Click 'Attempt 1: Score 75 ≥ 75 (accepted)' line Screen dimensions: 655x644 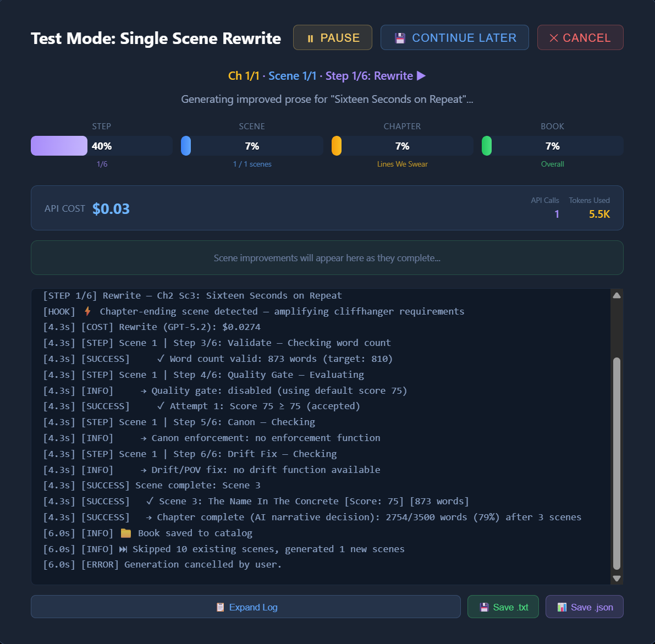tap(201, 406)
